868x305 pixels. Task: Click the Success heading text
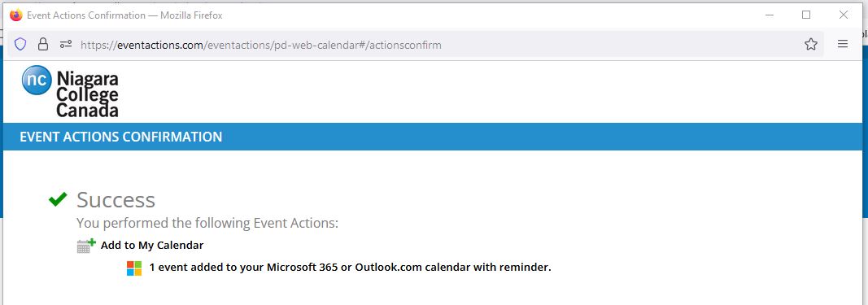click(116, 199)
